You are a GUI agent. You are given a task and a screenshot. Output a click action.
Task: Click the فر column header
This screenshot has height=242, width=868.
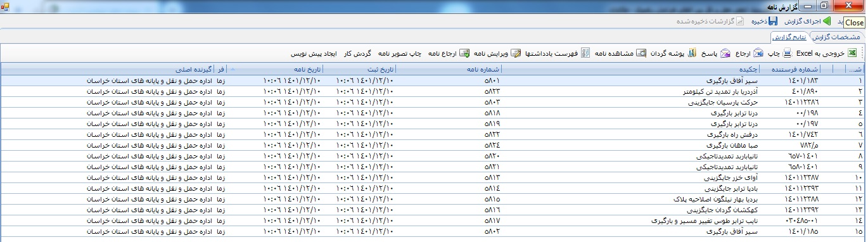[220, 69]
